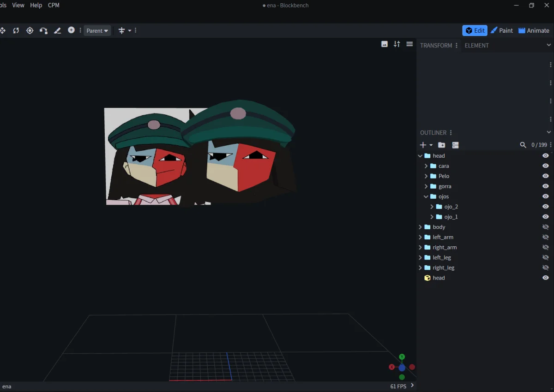The image size is (554, 392).
Task: Show the hidden right_arm group
Action: point(546,247)
